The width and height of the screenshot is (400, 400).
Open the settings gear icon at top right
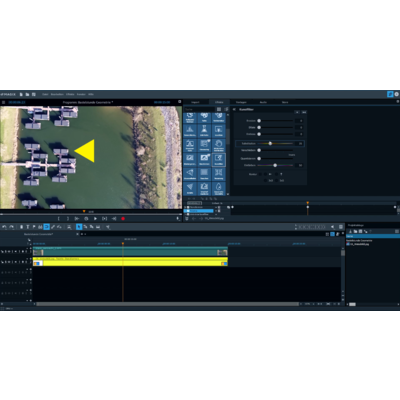point(397,94)
